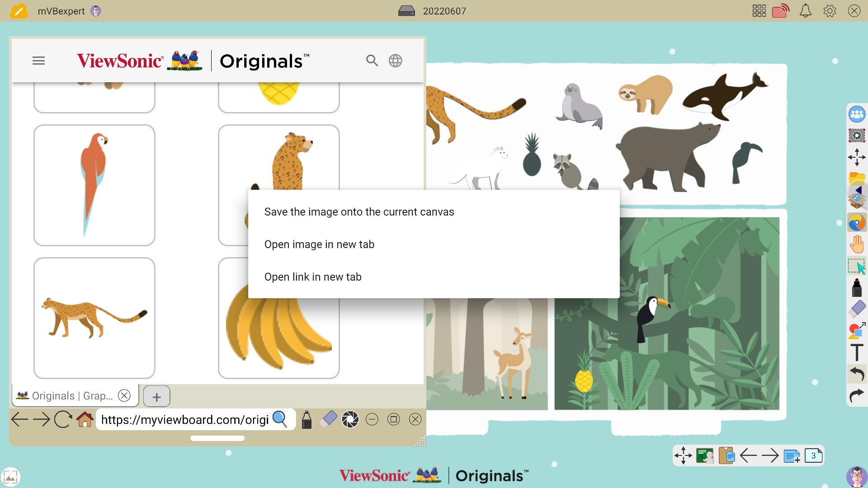Select the text T tool
This screenshot has width=868, height=488.
pyautogui.click(x=857, y=352)
